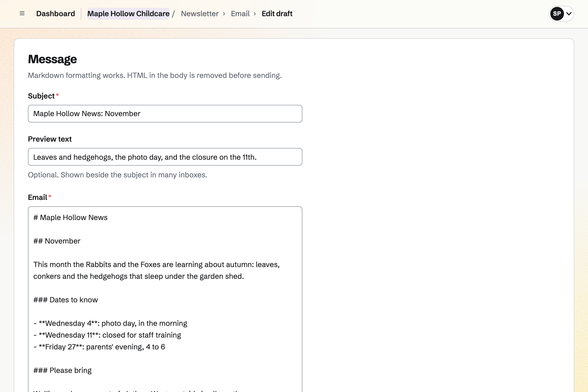Image resolution: width=588 pixels, height=392 pixels.
Task: Focus the Preview text field
Action: coord(165,157)
